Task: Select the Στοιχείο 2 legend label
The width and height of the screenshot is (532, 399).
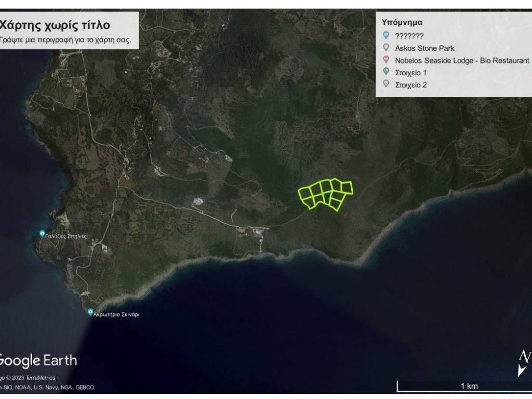Action: 410,85
